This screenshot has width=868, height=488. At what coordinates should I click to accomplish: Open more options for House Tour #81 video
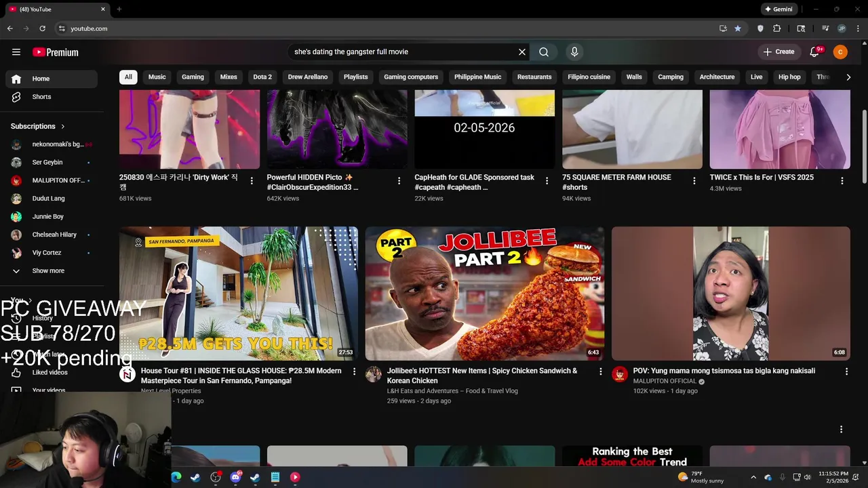tap(354, 371)
